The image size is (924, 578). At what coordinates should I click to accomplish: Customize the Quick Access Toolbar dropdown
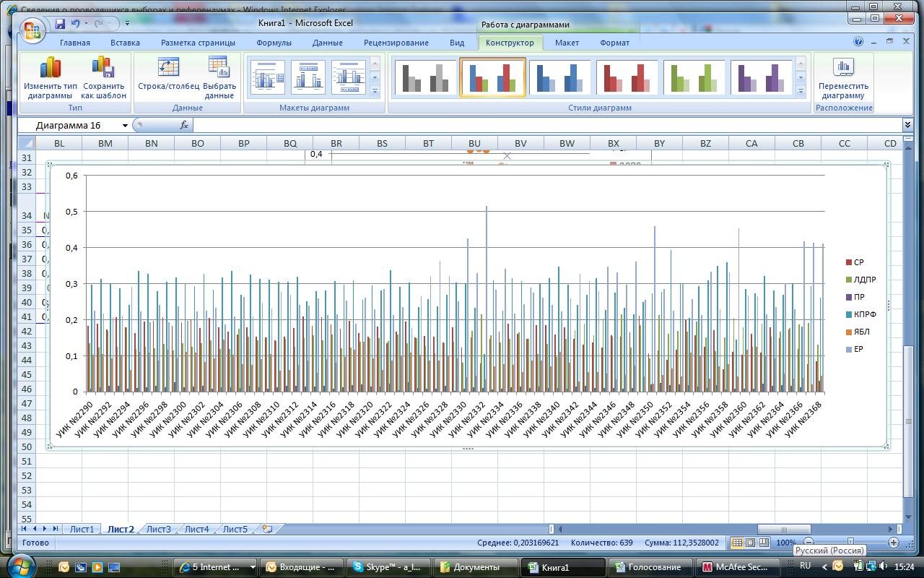(127, 24)
